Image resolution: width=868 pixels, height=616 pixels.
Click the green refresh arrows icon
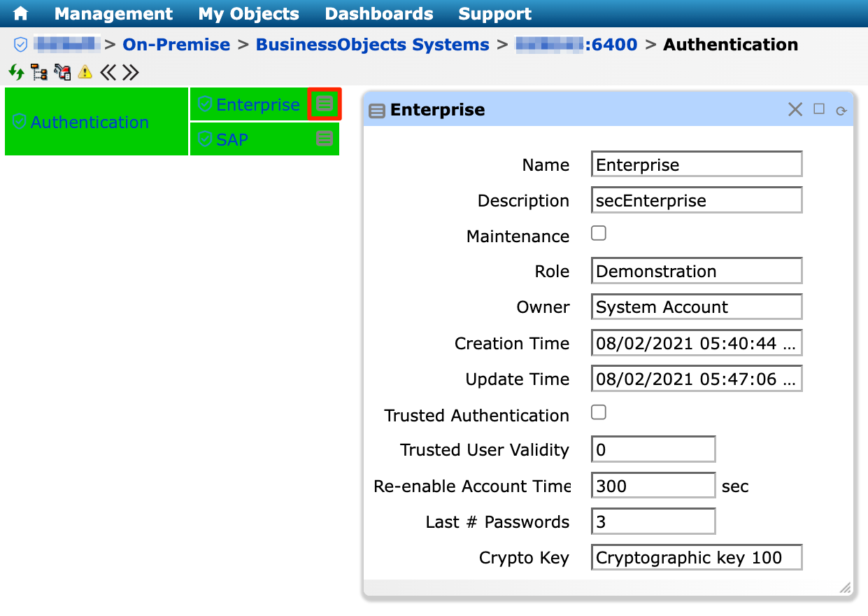[15, 71]
